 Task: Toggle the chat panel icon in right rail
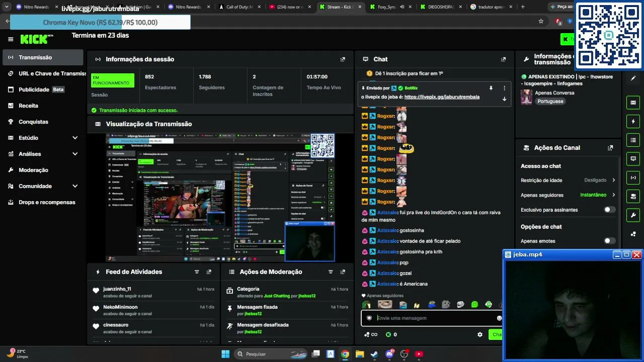pos(633,158)
